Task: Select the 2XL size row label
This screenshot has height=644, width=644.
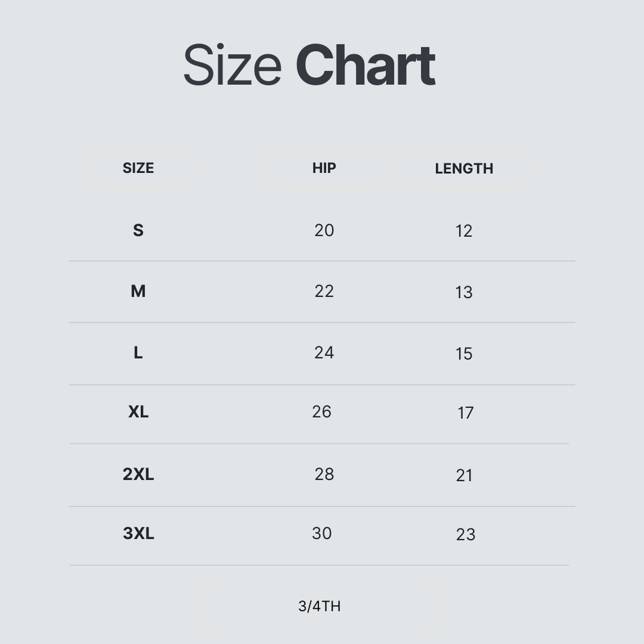Action: [x=138, y=474]
